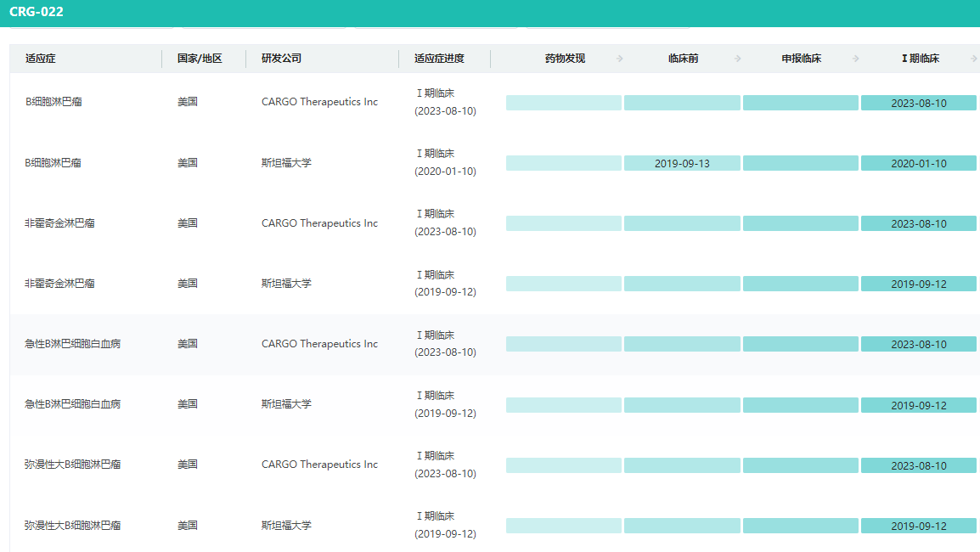Click 2023-08-10 bar in CARGO 急性B淋巴细胞白血病 row
This screenshot has height=552, width=980.
coord(919,344)
